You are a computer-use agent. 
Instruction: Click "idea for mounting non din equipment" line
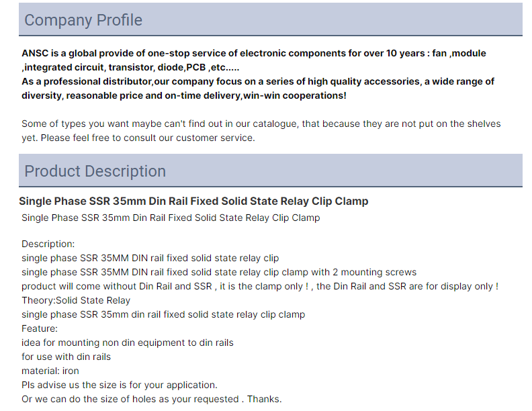click(128, 343)
